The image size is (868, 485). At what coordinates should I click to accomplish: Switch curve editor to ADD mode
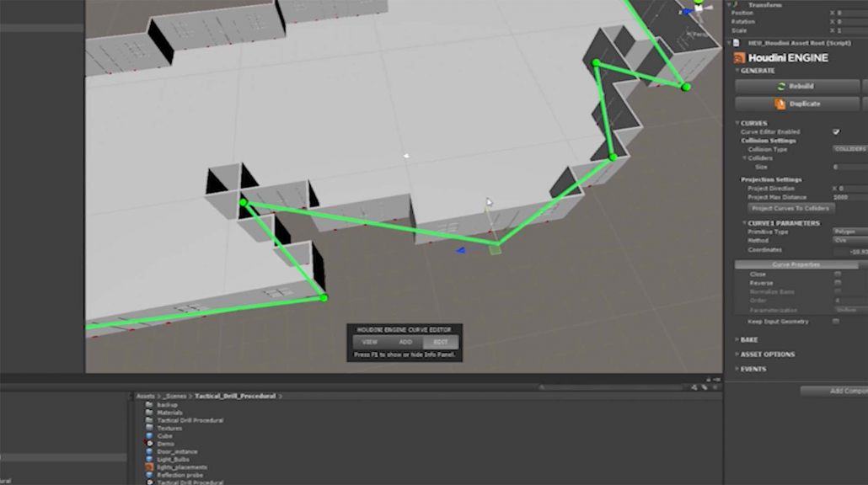(405, 342)
